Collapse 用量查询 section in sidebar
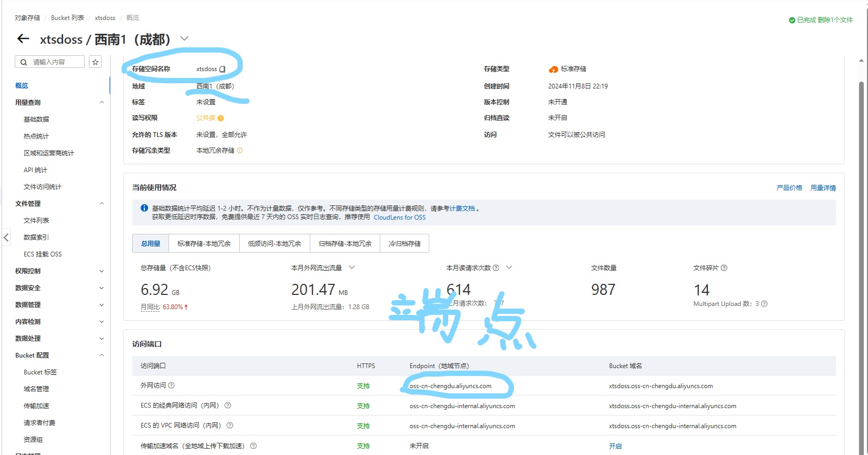 [x=102, y=103]
